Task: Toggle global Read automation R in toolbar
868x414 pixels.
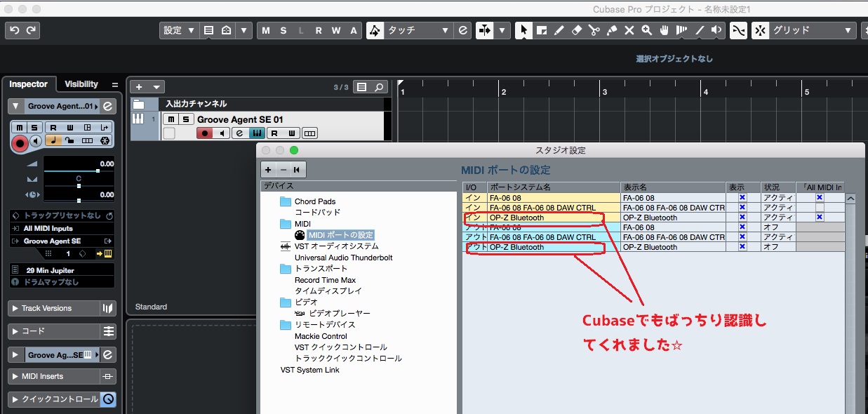Action: click(319, 30)
